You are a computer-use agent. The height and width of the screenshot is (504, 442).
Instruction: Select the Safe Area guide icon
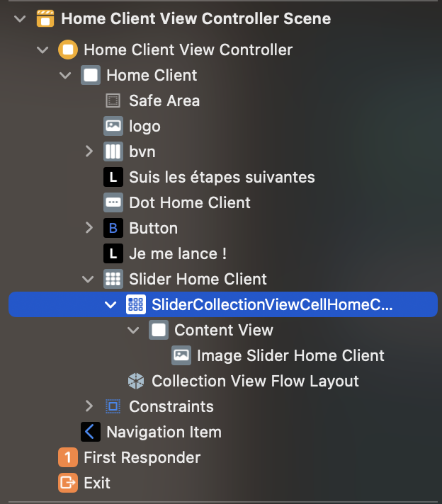113,101
